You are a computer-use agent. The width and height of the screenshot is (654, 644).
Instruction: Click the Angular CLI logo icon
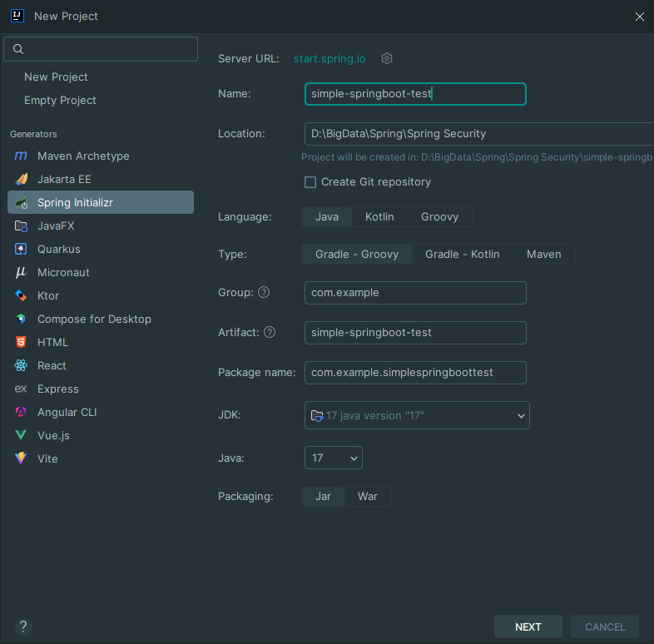[x=21, y=412]
